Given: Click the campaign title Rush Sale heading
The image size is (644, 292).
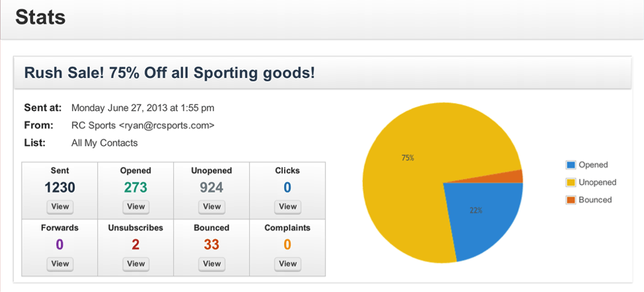Looking at the screenshot, I should [x=169, y=73].
